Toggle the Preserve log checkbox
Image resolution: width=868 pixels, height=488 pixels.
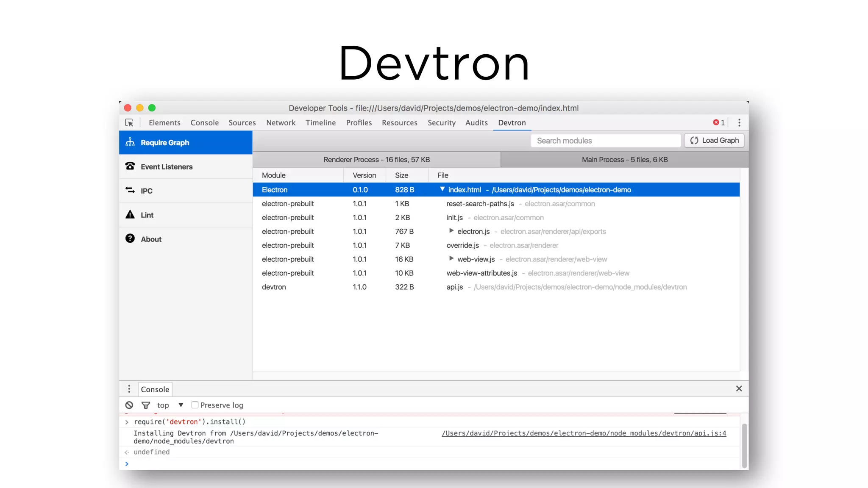(195, 405)
